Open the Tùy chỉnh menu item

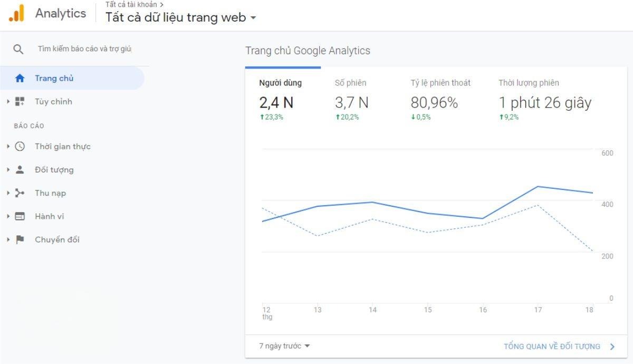pyautogui.click(x=53, y=101)
